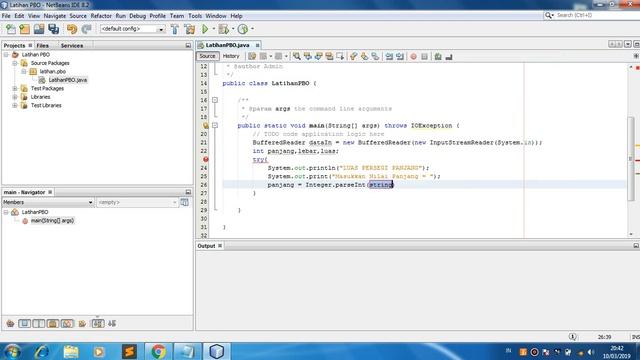Select LatihanPBO.java in Projects tree

click(x=68, y=80)
